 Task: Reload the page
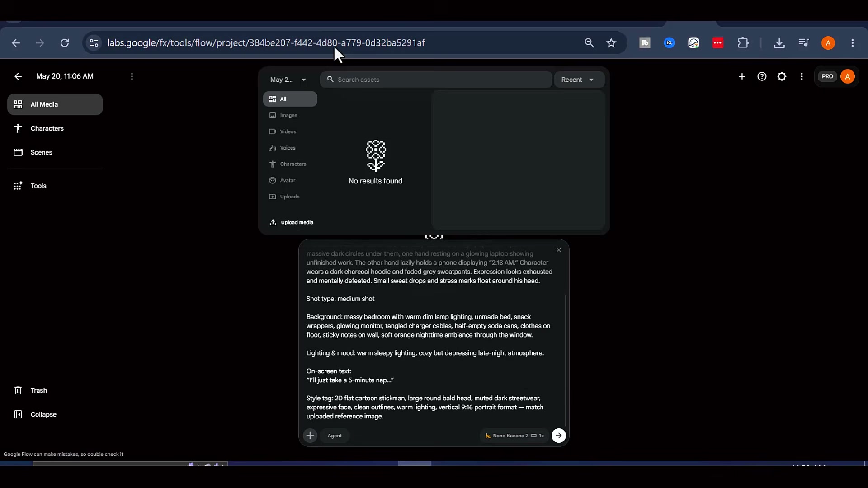[65, 43]
